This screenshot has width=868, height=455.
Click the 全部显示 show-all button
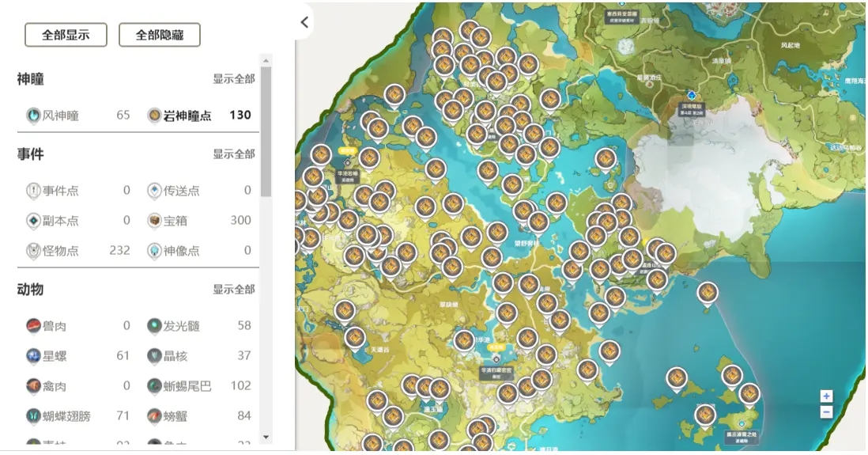coord(66,35)
